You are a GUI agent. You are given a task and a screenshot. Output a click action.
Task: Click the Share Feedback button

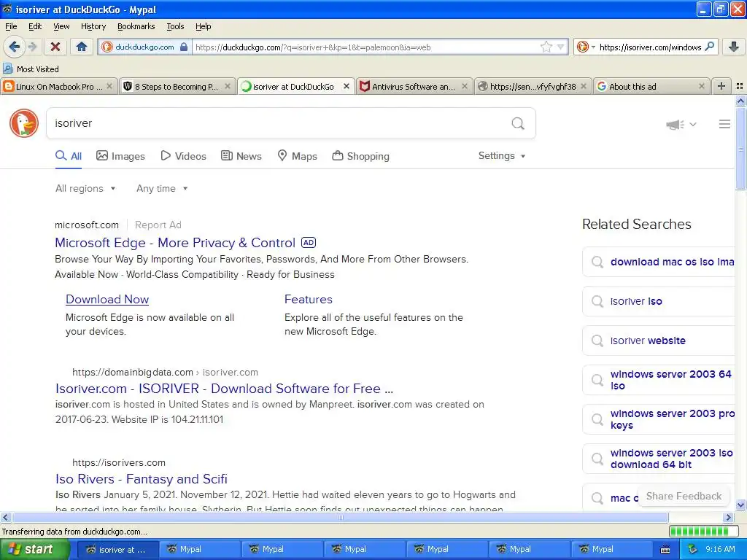coord(684,496)
